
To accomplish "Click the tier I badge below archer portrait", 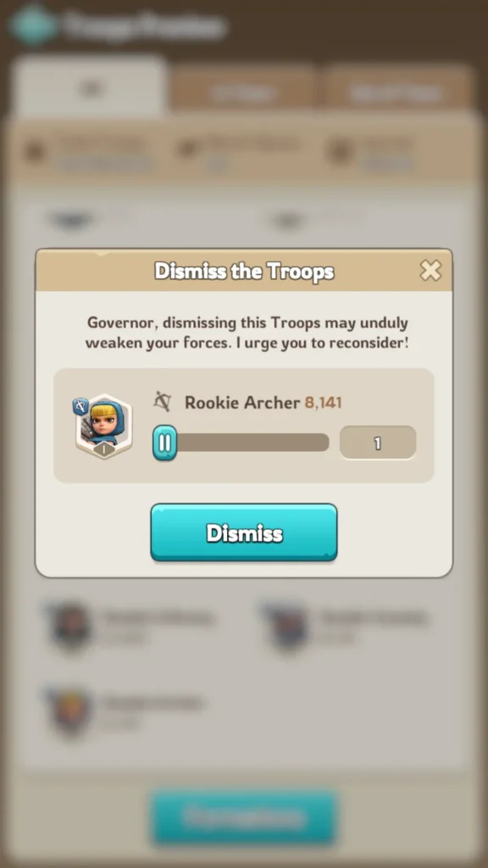I will pyautogui.click(x=103, y=450).
